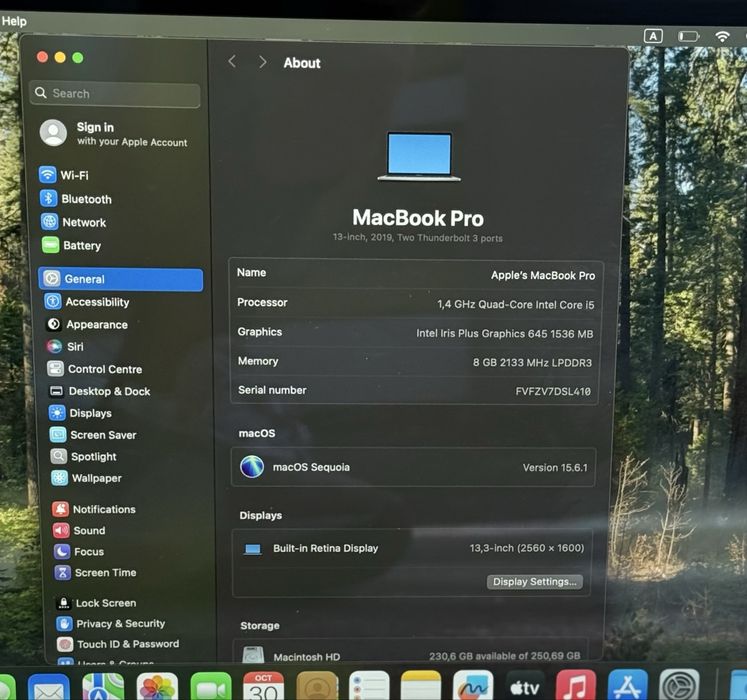Screen dimensions: 747x700
Task: Open Sound settings
Action: tap(79, 530)
